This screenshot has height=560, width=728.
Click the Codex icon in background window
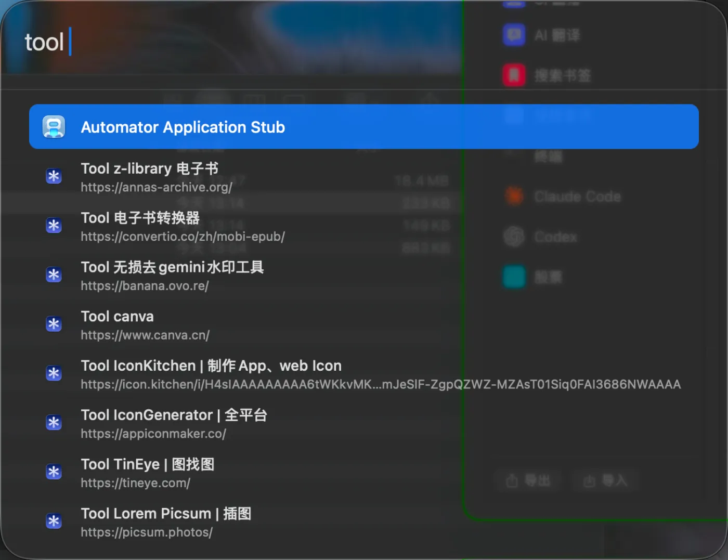pyautogui.click(x=514, y=237)
